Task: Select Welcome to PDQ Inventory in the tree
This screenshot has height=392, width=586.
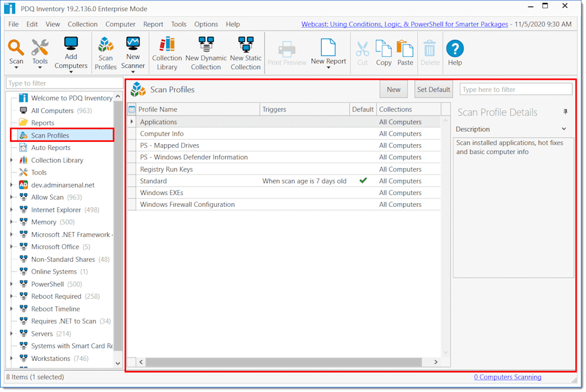Action: coord(71,98)
